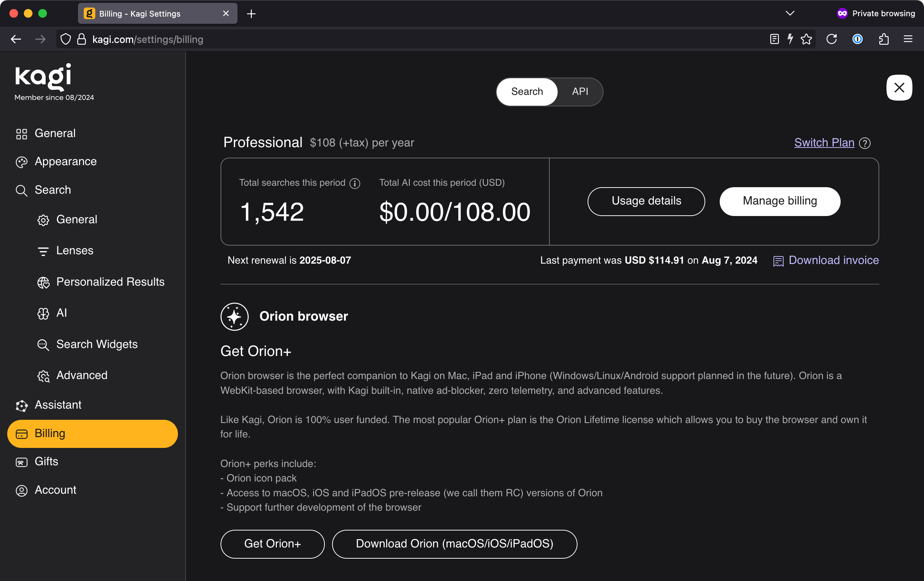This screenshot has width=924, height=581.
Task: Open the 1Password extension icon
Action: pyautogui.click(x=857, y=39)
